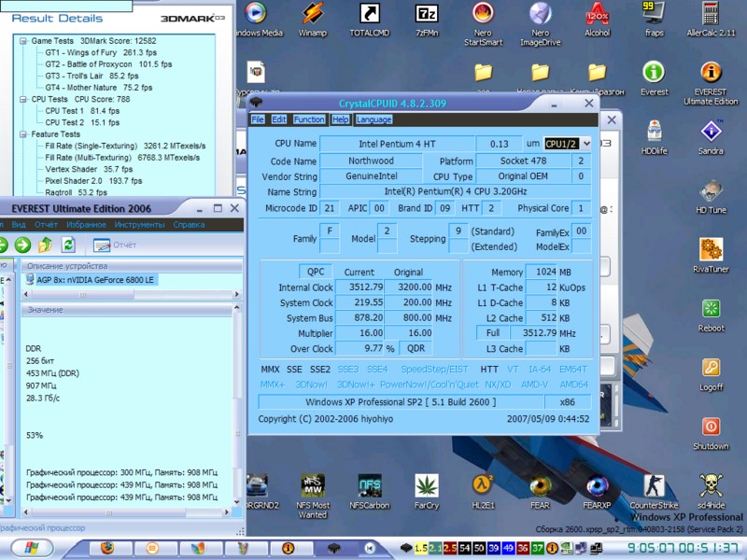The width and height of the screenshot is (747, 560).
Task: Open EVEREST Избранное menu
Action: pos(86,224)
